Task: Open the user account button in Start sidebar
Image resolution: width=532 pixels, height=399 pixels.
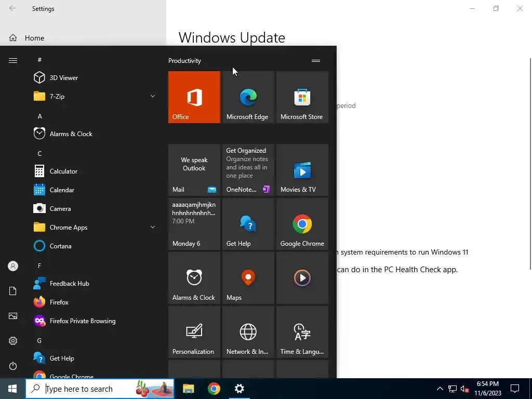Action: 13,266
